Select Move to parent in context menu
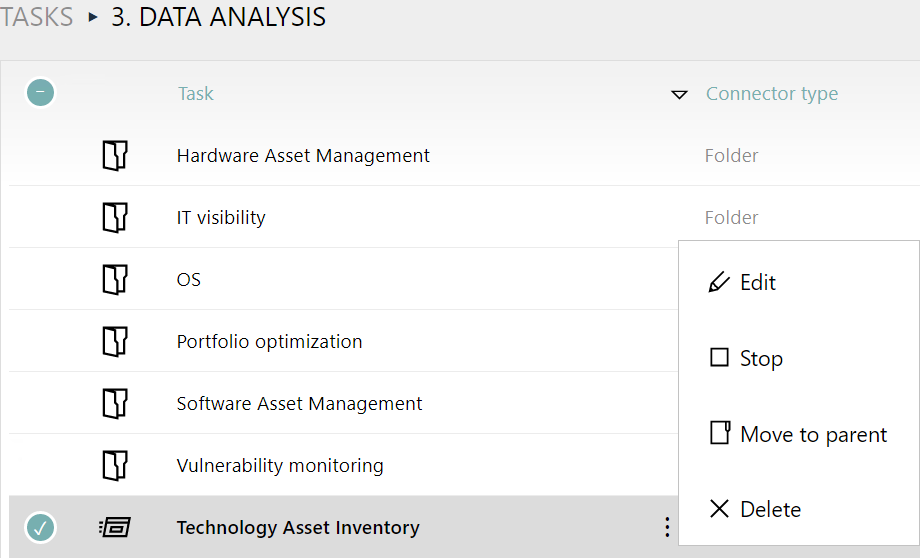Screen dimensions: 920x558 click(x=813, y=435)
